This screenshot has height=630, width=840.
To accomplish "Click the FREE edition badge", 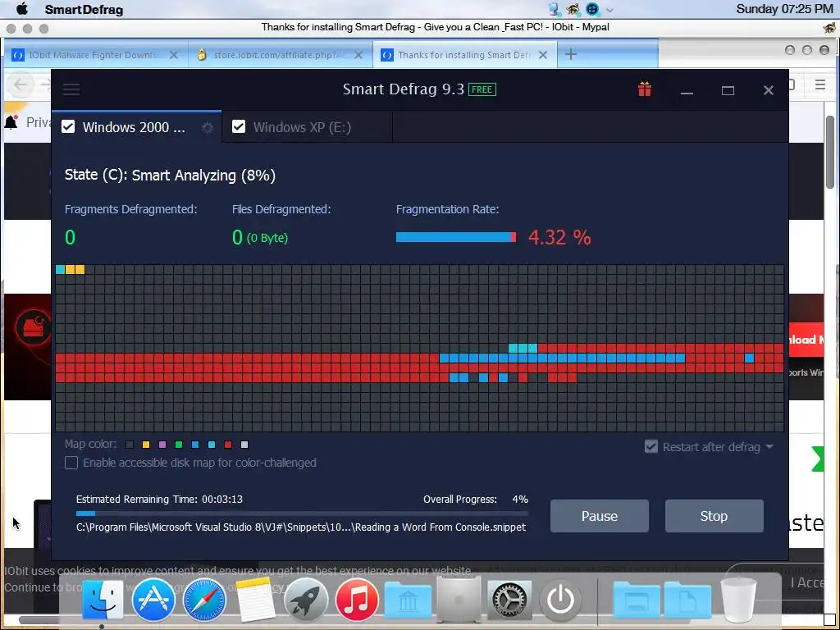I will click(x=482, y=89).
